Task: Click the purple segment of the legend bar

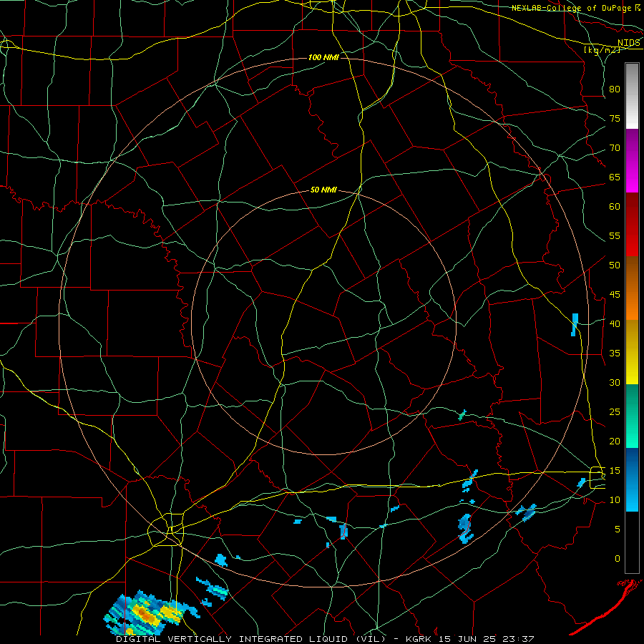Action: (x=632, y=161)
